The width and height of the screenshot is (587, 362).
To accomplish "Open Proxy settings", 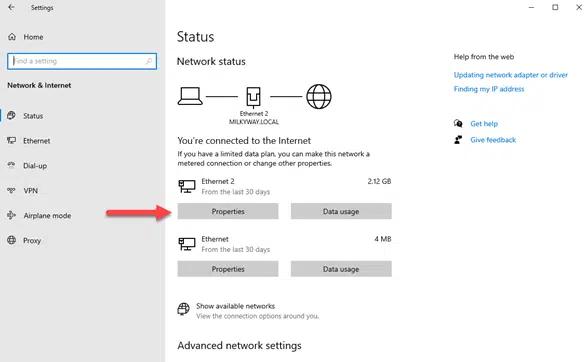I will click(x=32, y=240).
